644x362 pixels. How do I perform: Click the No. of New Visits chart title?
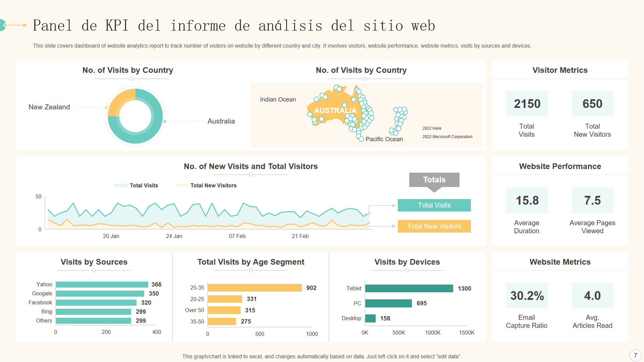click(x=251, y=166)
